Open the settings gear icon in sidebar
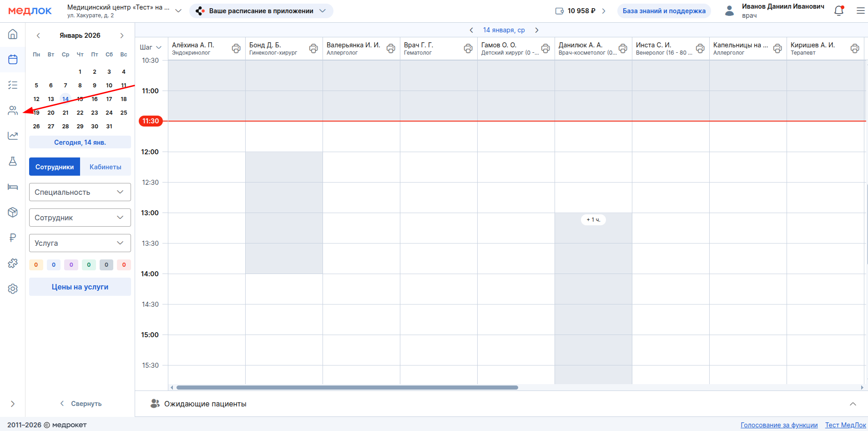868x431 pixels. click(x=13, y=289)
